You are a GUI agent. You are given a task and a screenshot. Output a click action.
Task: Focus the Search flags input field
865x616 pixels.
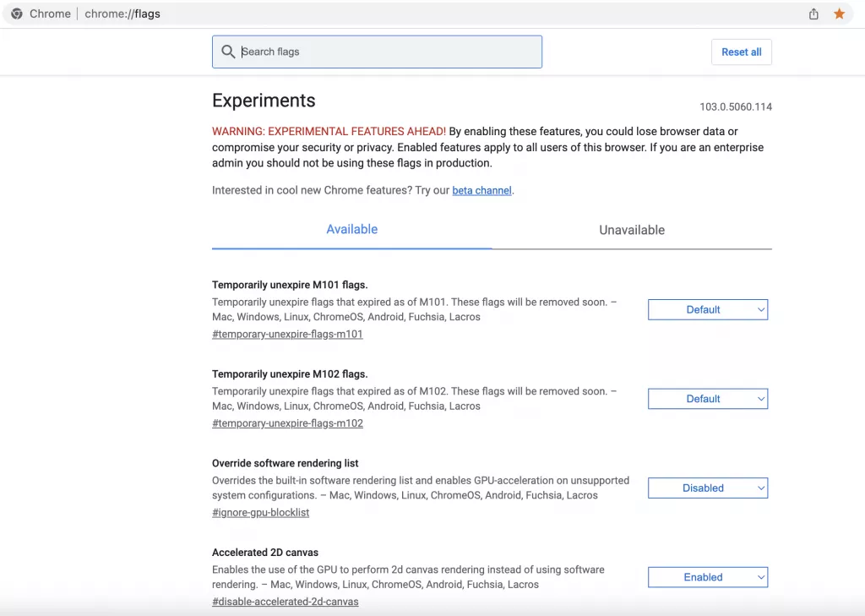pos(389,52)
